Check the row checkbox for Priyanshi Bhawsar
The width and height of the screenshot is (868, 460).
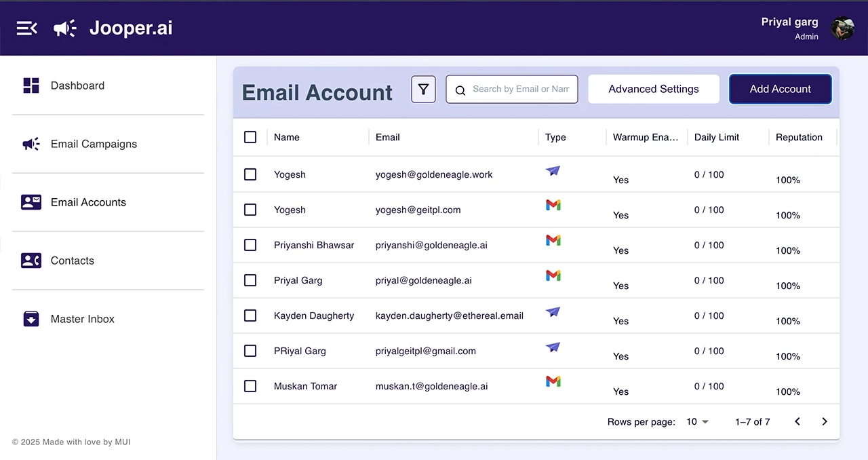[x=250, y=245]
